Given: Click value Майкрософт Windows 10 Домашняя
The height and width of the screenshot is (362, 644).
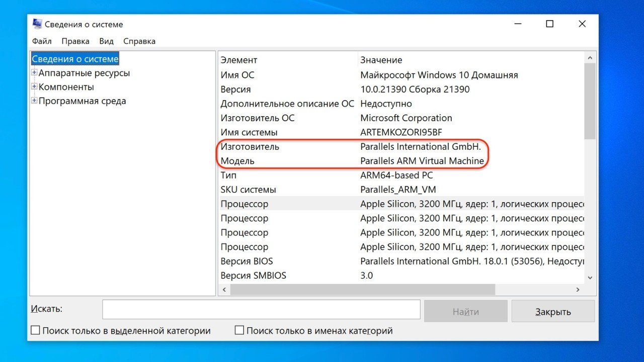Looking at the screenshot, I should click(x=439, y=75).
